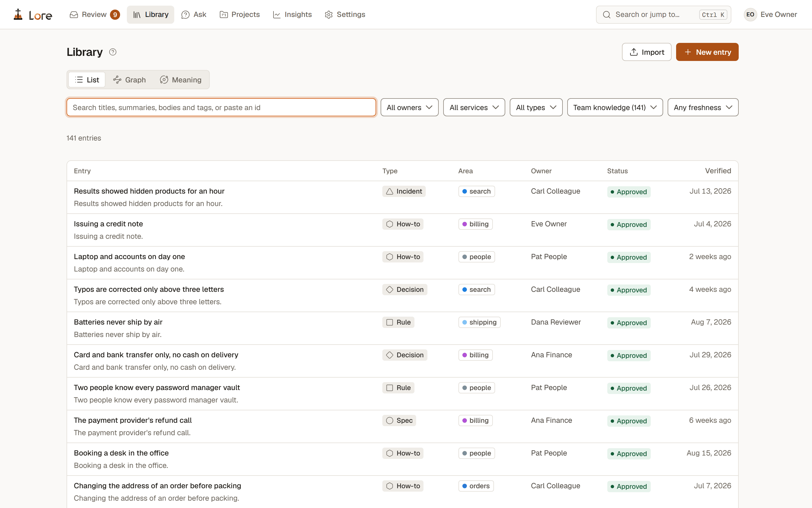Open the All types dropdown
The image size is (812, 508).
tap(536, 108)
